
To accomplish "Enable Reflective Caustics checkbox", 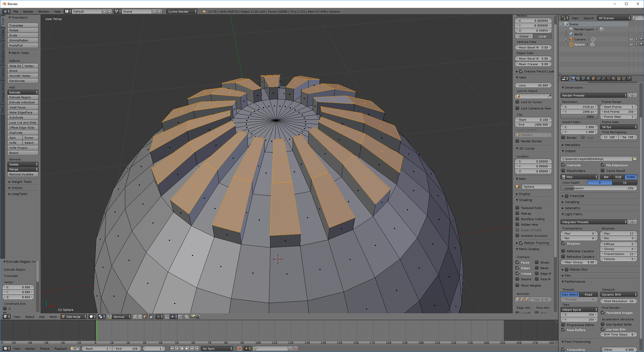I will pos(563,251).
